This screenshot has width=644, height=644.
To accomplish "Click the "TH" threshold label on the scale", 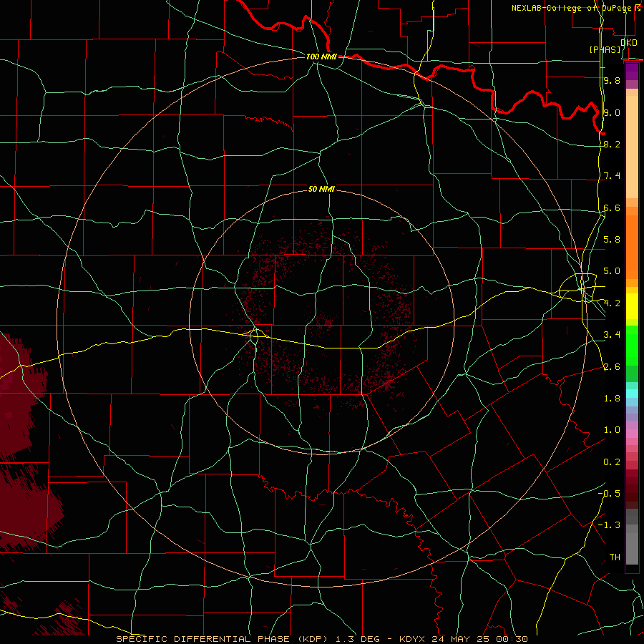I will (x=615, y=557).
